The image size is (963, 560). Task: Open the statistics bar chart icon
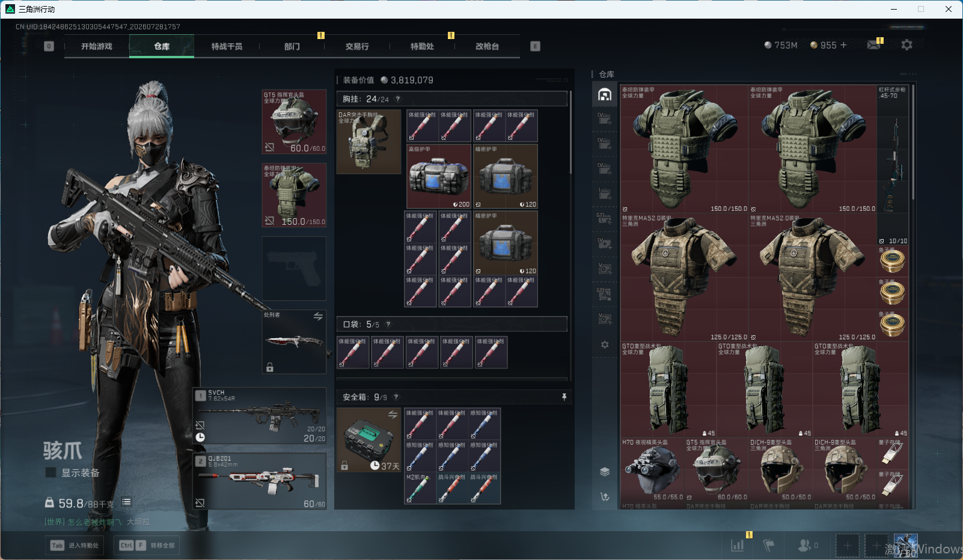point(738,545)
